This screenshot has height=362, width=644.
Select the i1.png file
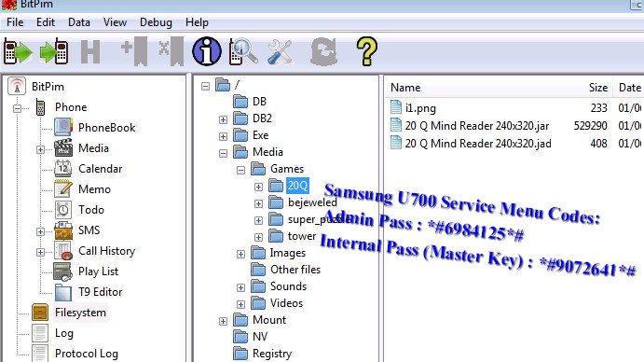coord(420,108)
